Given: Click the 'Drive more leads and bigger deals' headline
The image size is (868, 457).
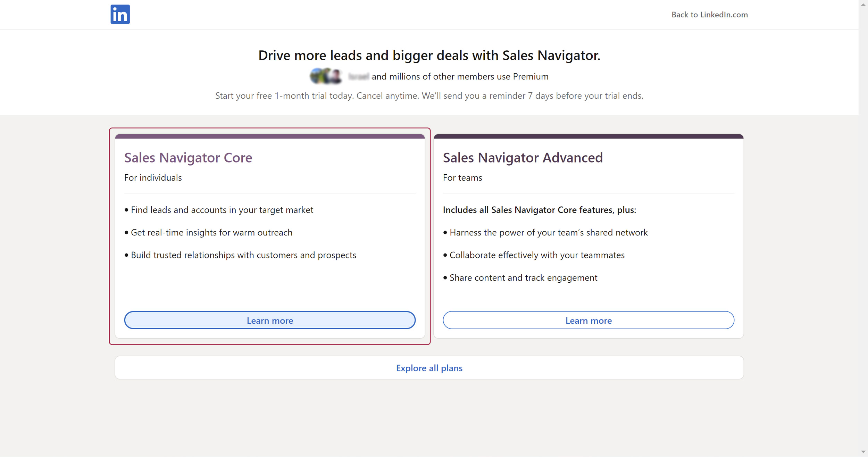Looking at the screenshot, I should tap(429, 56).
